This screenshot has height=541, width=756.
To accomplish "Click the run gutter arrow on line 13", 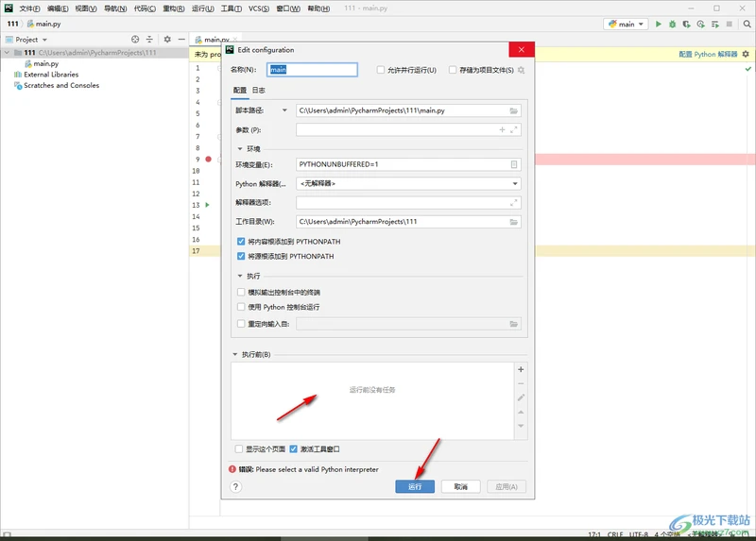I will click(x=207, y=205).
